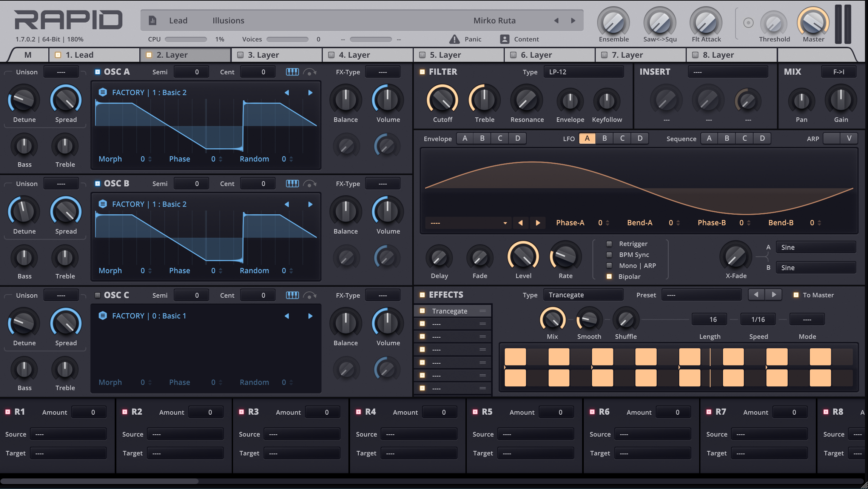Select Envelope D button
The height and width of the screenshot is (489, 868).
(x=518, y=138)
